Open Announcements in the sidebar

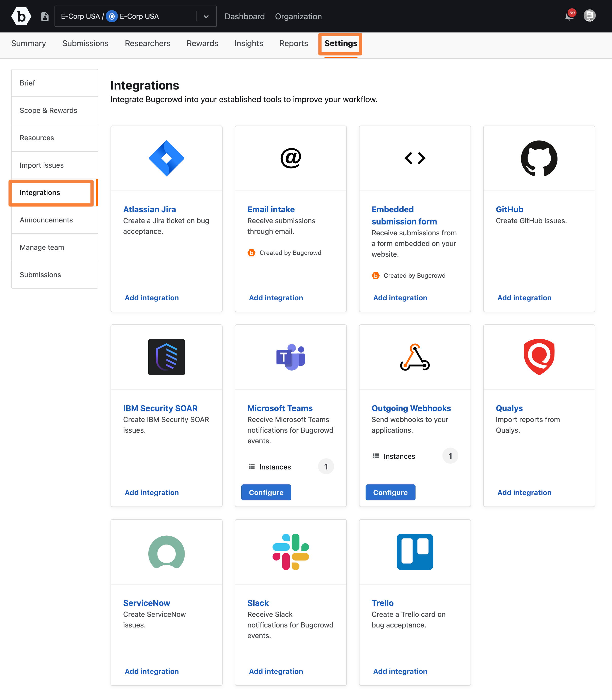point(55,220)
